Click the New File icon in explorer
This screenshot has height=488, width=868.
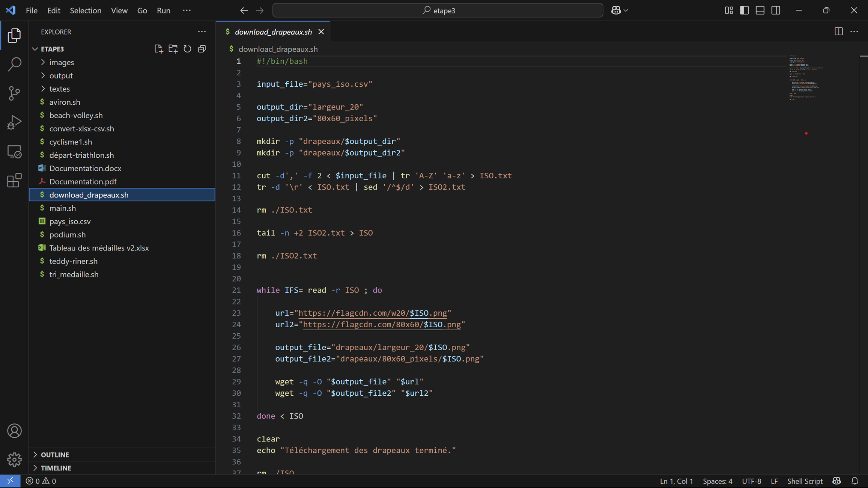(x=158, y=49)
